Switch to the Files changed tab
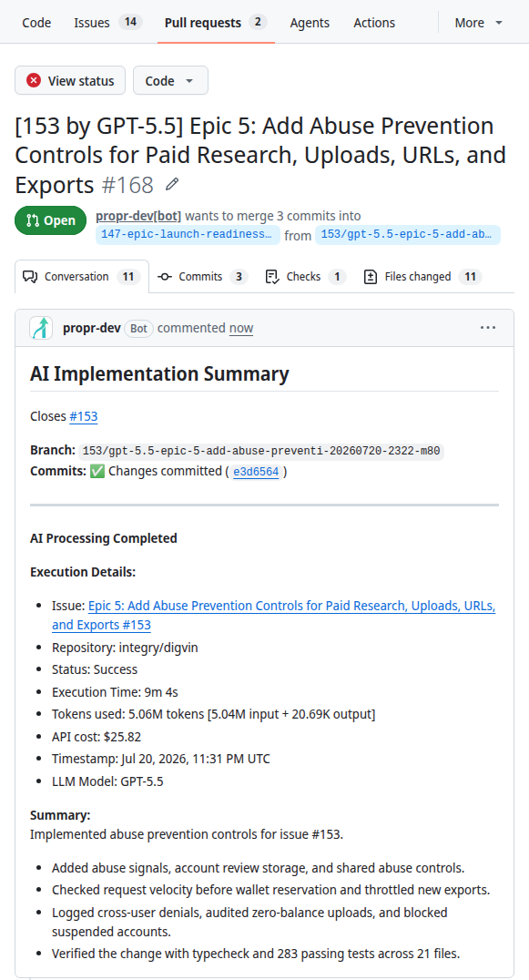The width and height of the screenshot is (529, 980). pos(422,276)
